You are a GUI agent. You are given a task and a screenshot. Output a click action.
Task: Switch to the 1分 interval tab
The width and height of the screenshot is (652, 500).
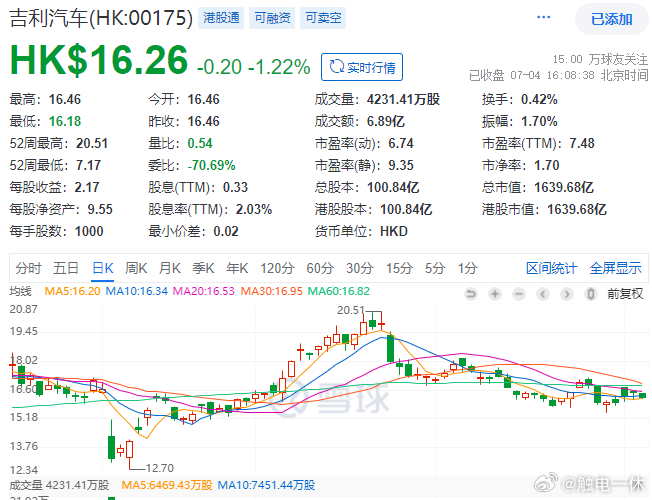tap(467, 268)
